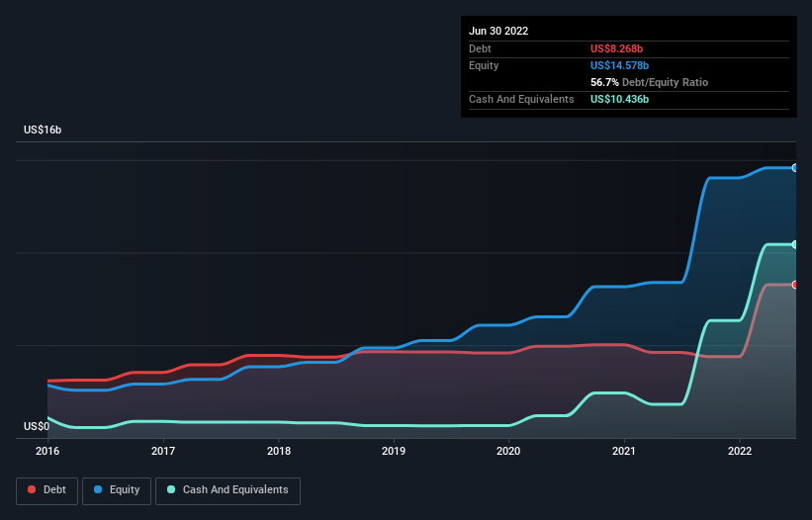
Task: Select the 2018 axis label
Action: (279, 451)
